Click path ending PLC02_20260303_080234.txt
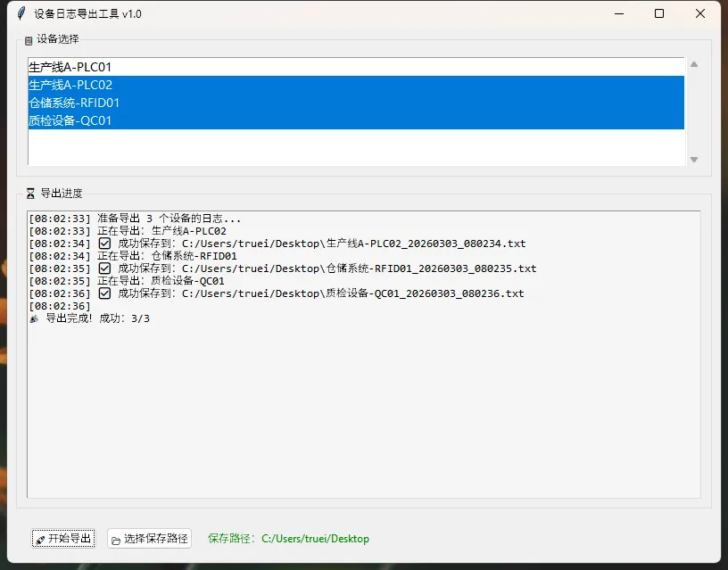Image resolution: width=728 pixels, height=570 pixels. click(354, 244)
